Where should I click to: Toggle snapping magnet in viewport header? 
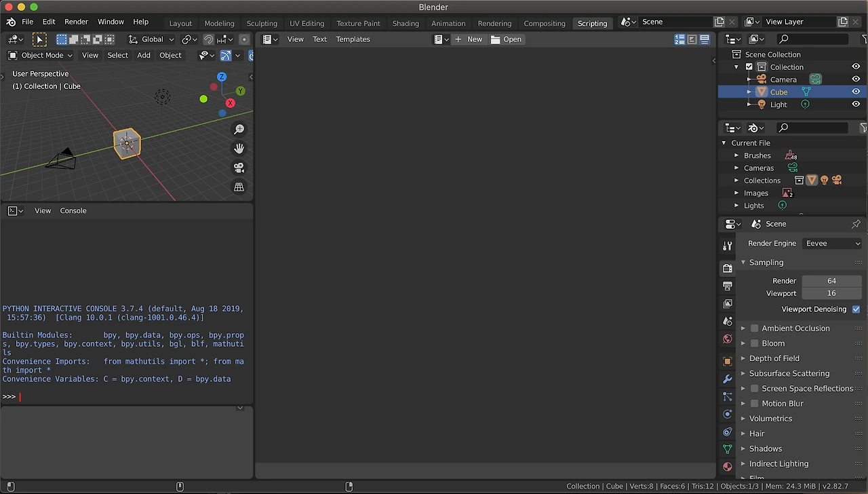pyautogui.click(x=208, y=39)
